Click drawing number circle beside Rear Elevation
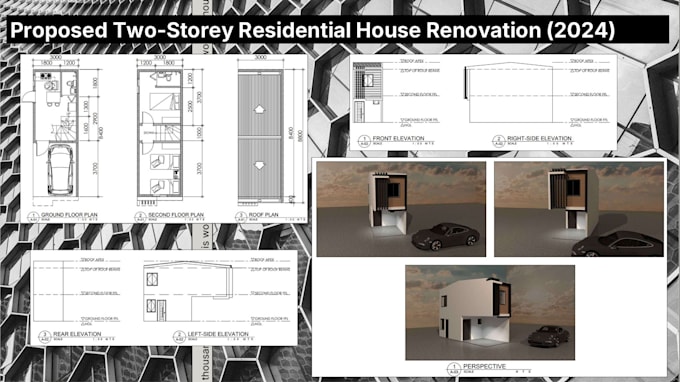The width and height of the screenshot is (680, 382). point(45,336)
